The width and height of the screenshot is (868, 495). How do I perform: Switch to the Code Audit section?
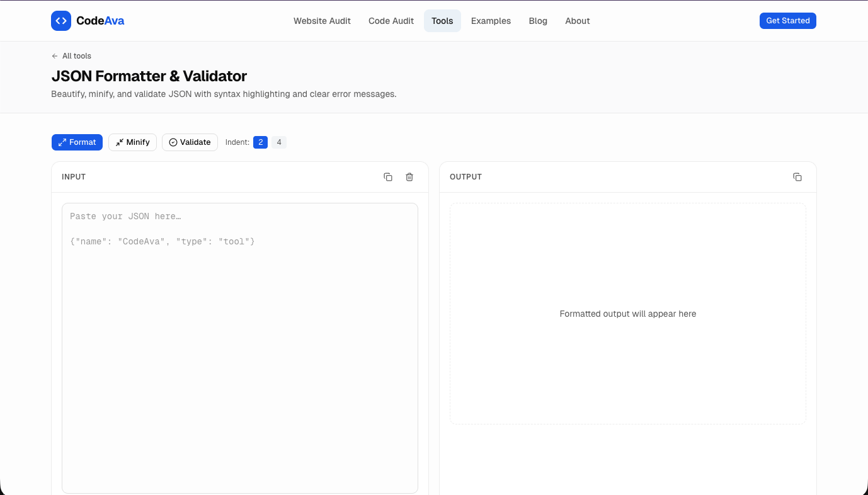click(391, 21)
